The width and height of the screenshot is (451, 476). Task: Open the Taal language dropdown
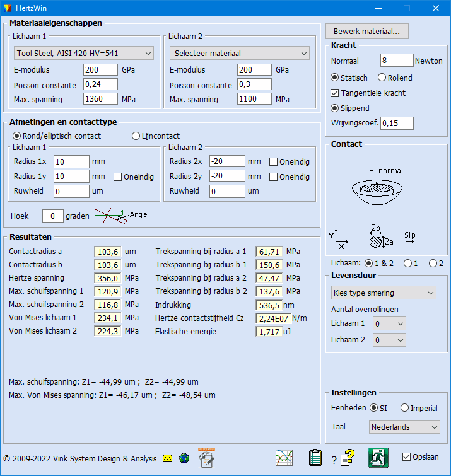click(404, 427)
